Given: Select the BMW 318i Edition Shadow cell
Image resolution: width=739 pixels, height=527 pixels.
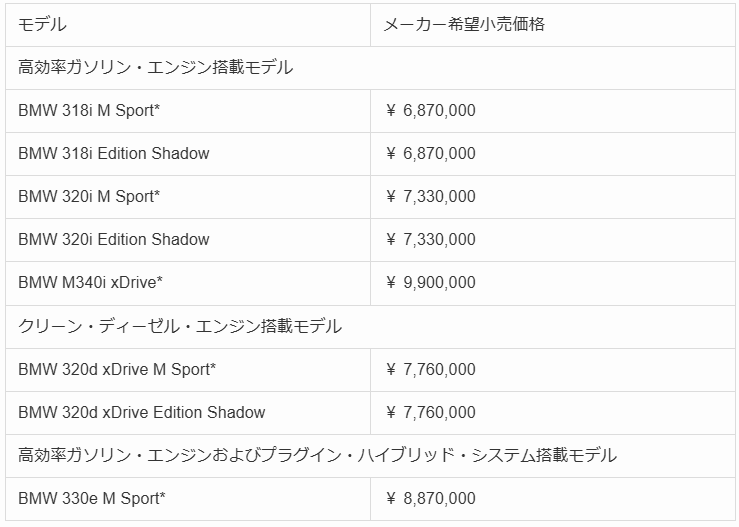Looking at the screenshot, I should click(114, 153).
